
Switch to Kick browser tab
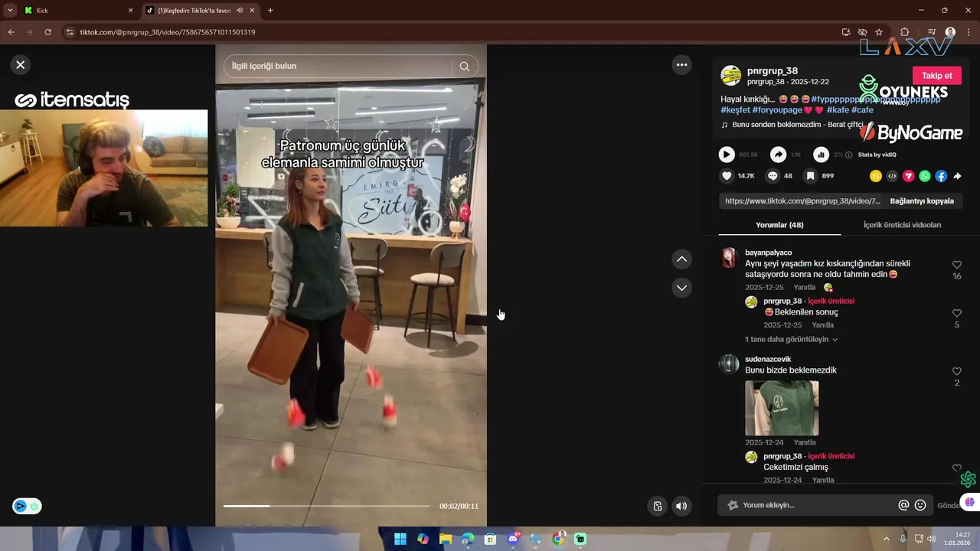click(77, 11)
